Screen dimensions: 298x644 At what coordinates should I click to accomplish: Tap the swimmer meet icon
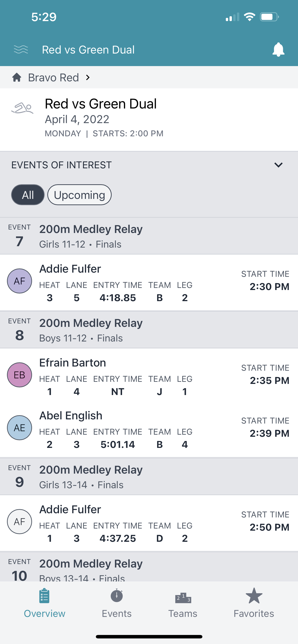22,108
